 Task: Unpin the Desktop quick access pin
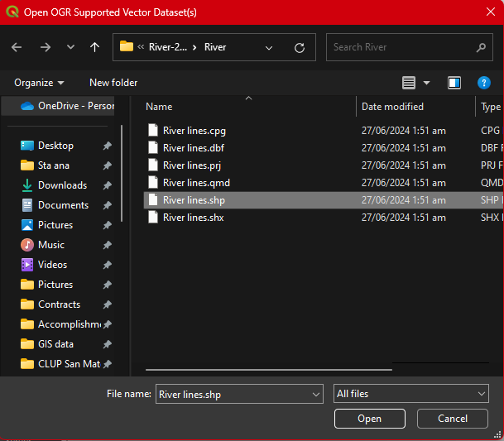[107, 146]
